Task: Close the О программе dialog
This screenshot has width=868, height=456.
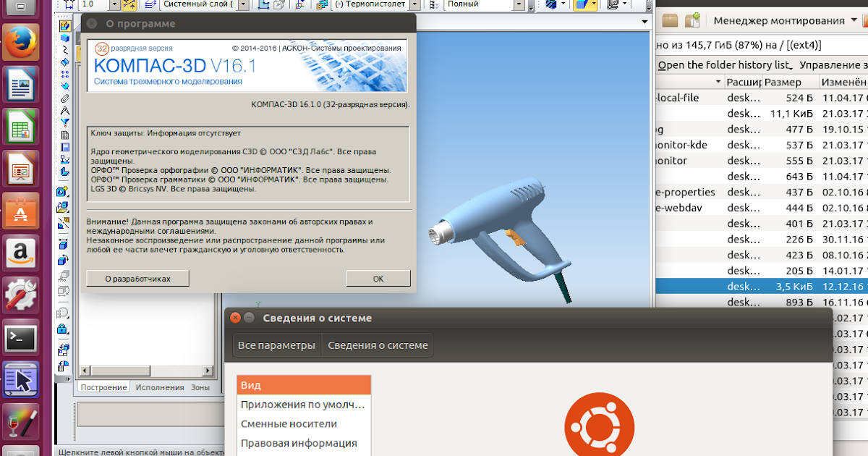Action: pos(92,23)
